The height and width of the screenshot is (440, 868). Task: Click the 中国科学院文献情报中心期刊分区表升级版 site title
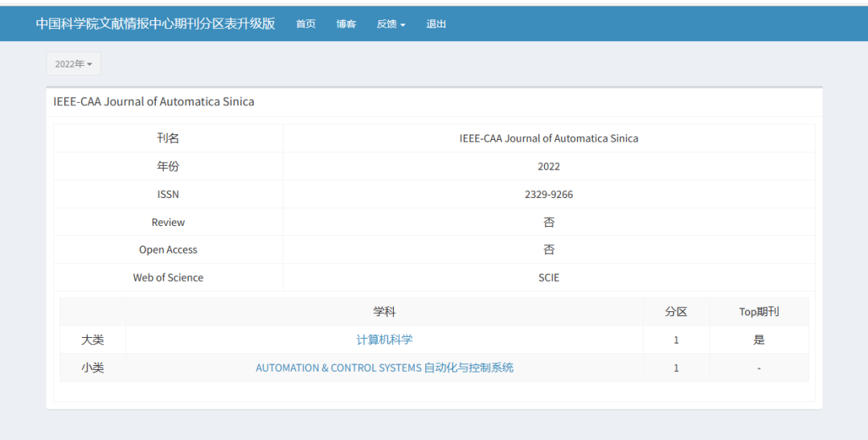pyautogui.click(x=155, y=23)
